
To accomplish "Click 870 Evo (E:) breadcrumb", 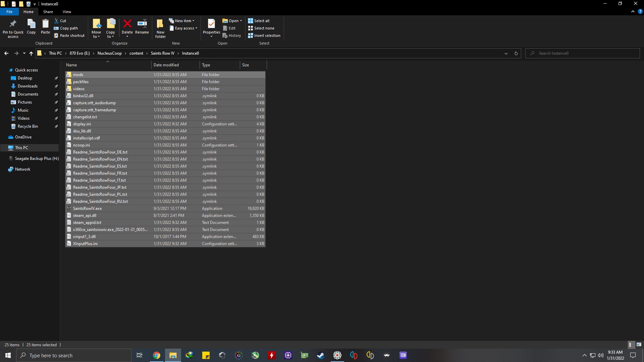I will pyautogui.click(x=80, y=53).
